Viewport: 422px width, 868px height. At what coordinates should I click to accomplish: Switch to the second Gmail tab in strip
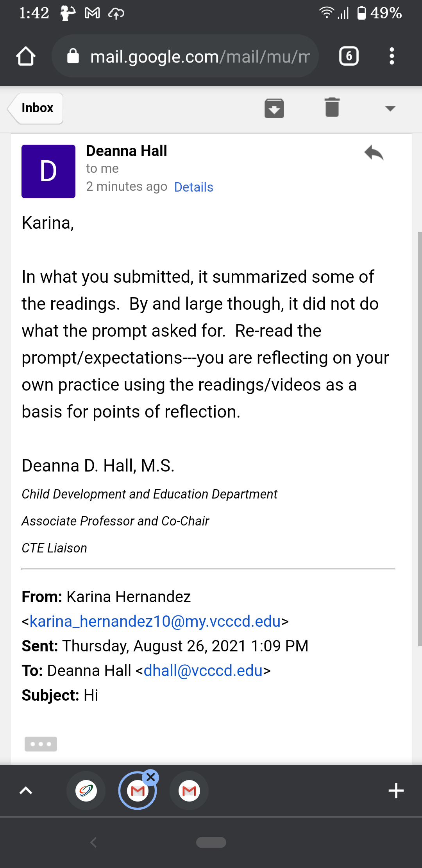[189, 791]
